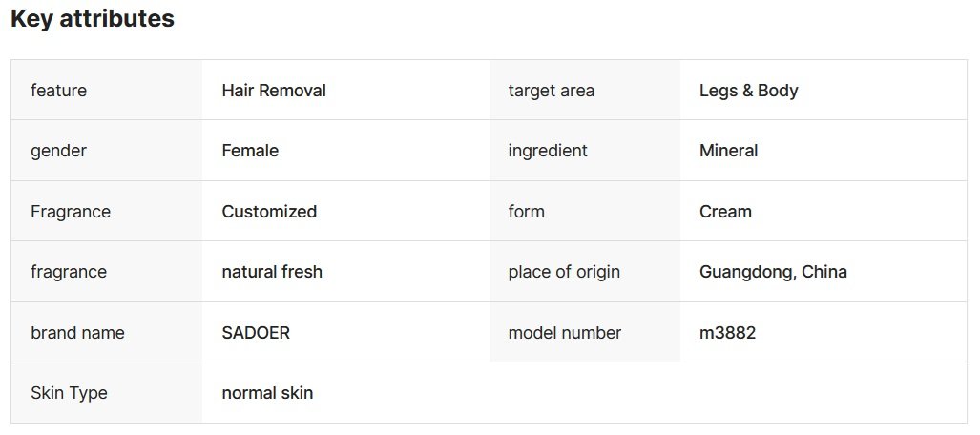Select the Female gender value
The height and width of the screenshot is (435, 980).
point(250,151)
